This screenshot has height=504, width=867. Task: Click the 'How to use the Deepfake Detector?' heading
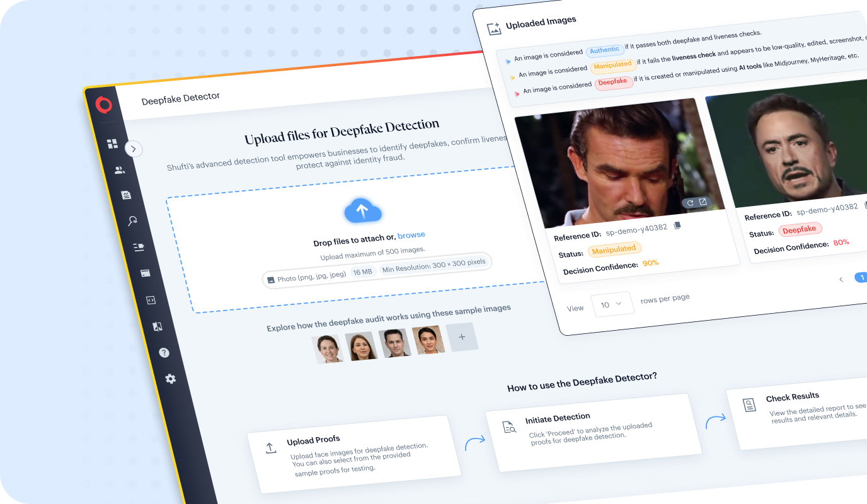coord(582,382)
